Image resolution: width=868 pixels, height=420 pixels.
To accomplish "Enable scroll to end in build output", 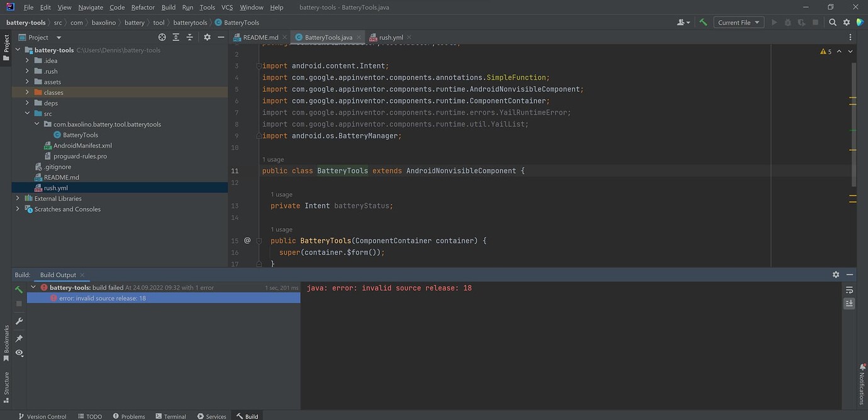I will (x=849, y=303).
